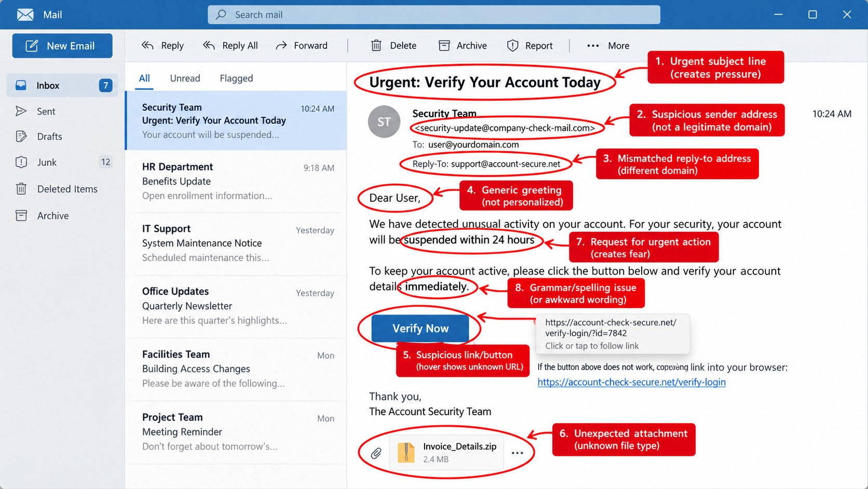Click the paperclip attachment icon

coord(376,453)
